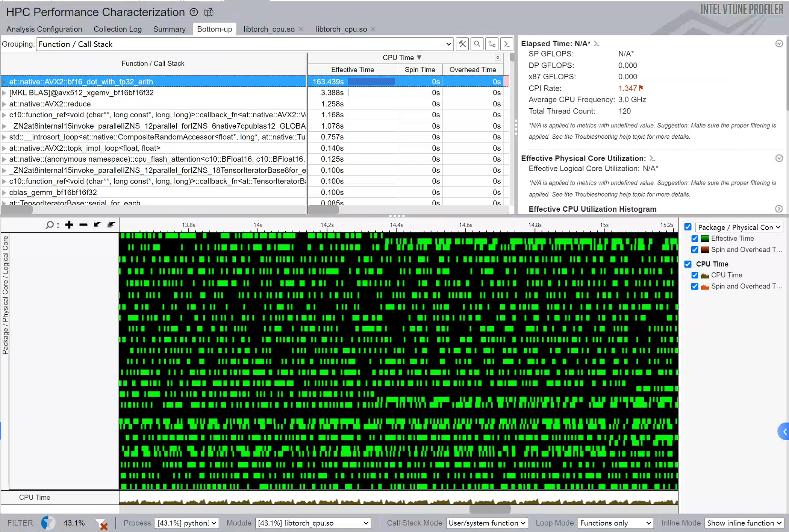The width and height of the screenshot is (789, 532).
Task: Click the expand call tree icon in grouping bar
Action: pyautogui.click(x=492, y=44)
